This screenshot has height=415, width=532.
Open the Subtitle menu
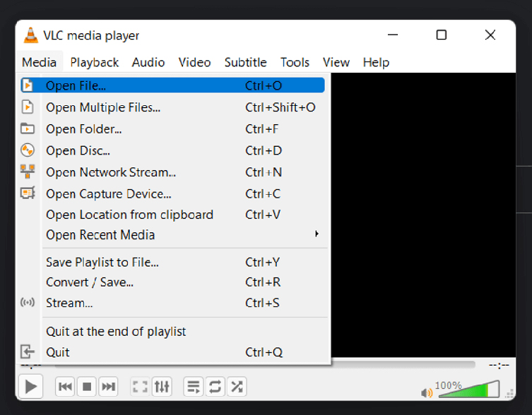[x=246, y=62]
